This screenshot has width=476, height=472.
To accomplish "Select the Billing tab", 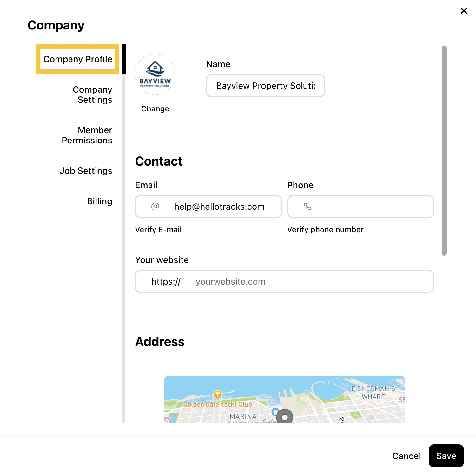I will (100, 201).
